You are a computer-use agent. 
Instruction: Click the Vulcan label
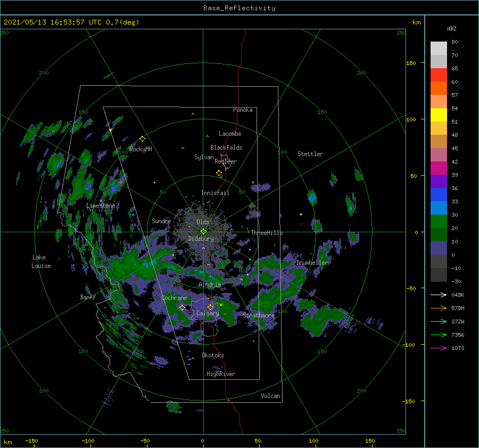(271, 396)
